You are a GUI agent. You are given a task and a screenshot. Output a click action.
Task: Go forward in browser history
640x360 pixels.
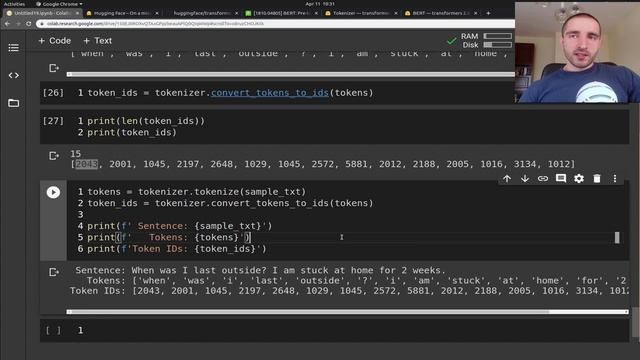tap(18, 24)
